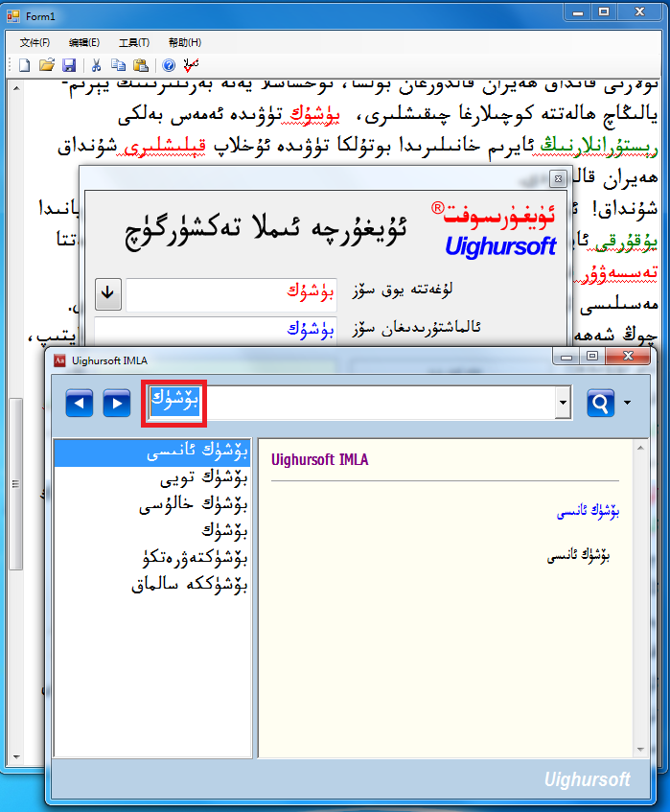The width and height of the screenshot is (670, 812).
Task: Click the 'Uighursoft IMLA' heading in definition pane
Action: tap(319, 460)
